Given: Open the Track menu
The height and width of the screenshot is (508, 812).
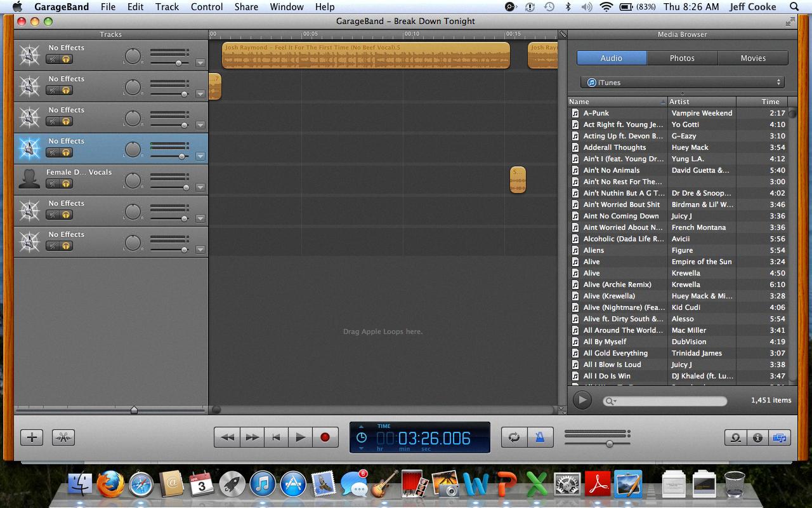Looking at the screenshot, I should pyautogui.click(x=167, y=7).
